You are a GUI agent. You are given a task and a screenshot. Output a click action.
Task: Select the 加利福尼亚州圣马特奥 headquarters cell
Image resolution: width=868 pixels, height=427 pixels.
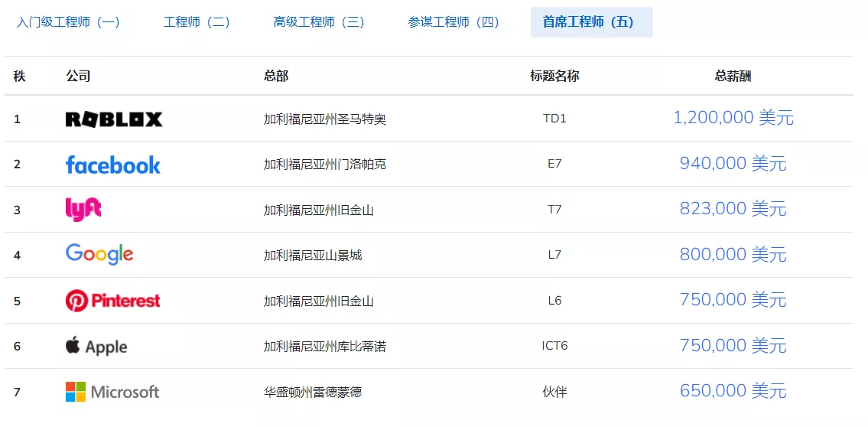tap(325, 119)
